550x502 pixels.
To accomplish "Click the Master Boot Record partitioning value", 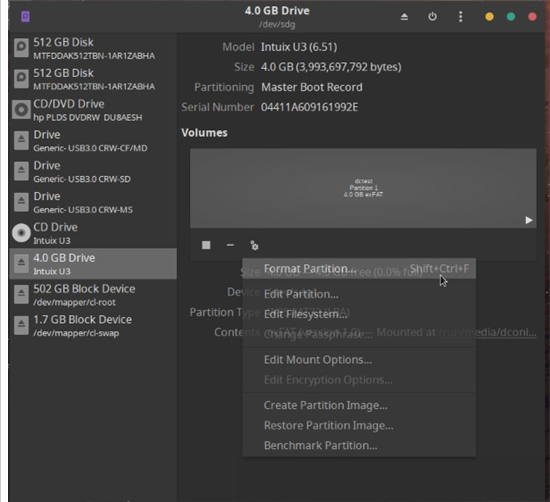I will click(311, 87).
